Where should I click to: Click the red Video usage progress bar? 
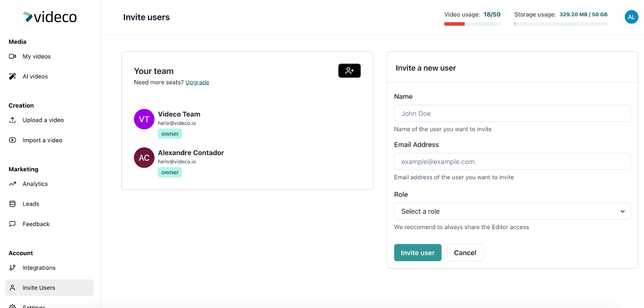pos(472,24)
